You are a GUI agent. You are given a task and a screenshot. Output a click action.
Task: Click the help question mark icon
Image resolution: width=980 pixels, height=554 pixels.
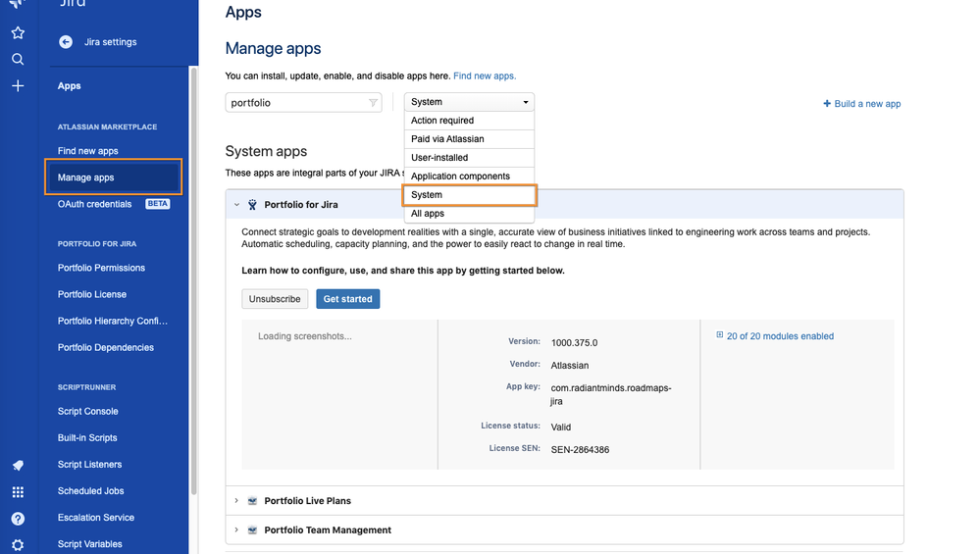pyautogui.click(x=18, y=519)
